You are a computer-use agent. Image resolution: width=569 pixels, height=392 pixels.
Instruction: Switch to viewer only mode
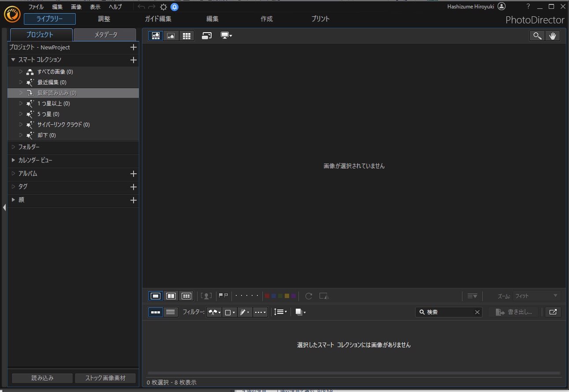[171, 36]
